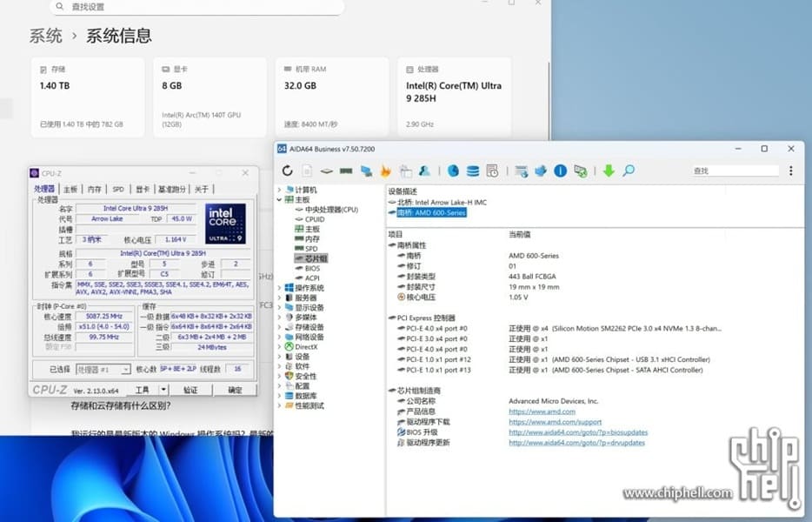Expand the 操作系统 tree node
This screenshot has height=522, width=812.
[x=279, y=288]
